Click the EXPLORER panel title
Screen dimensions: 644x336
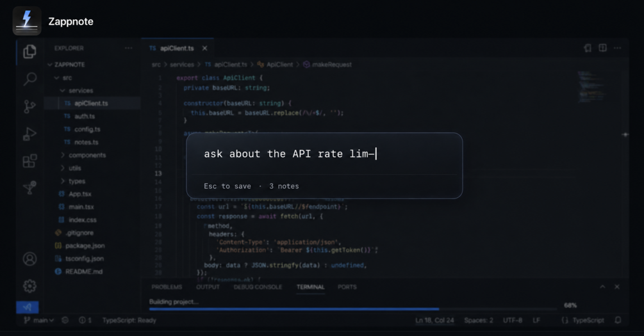tap(69, 48)
